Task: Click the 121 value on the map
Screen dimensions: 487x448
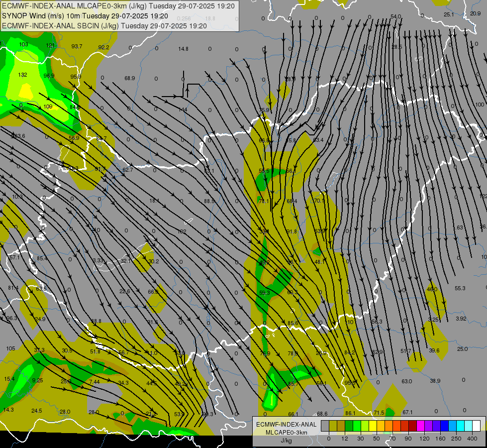Action: click(x=50, y=45)
